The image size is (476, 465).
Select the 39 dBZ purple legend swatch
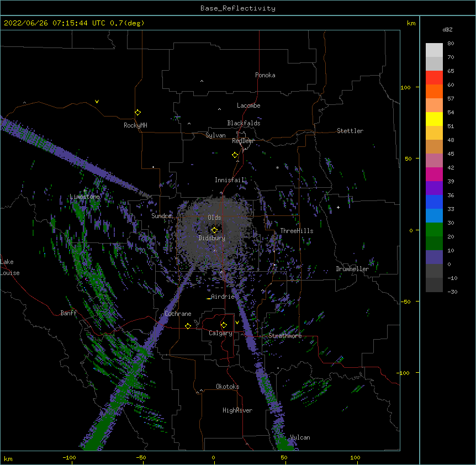pos(434,188)
